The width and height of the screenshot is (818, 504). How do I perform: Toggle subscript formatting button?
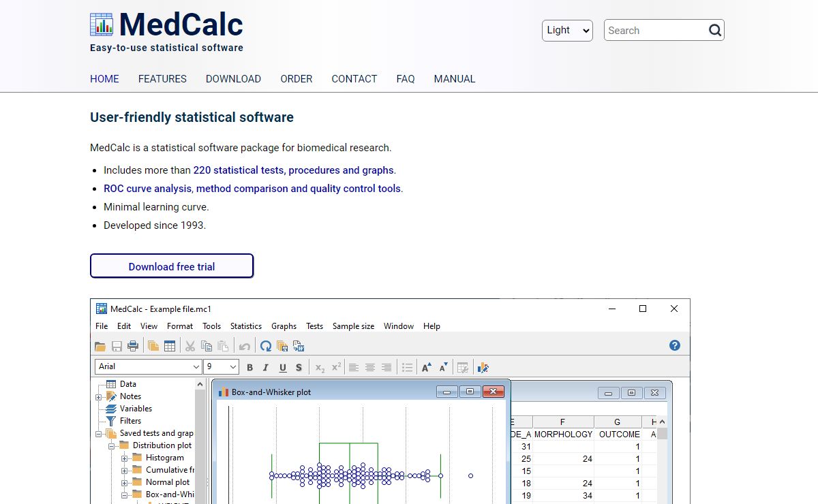tap(320, 368)
